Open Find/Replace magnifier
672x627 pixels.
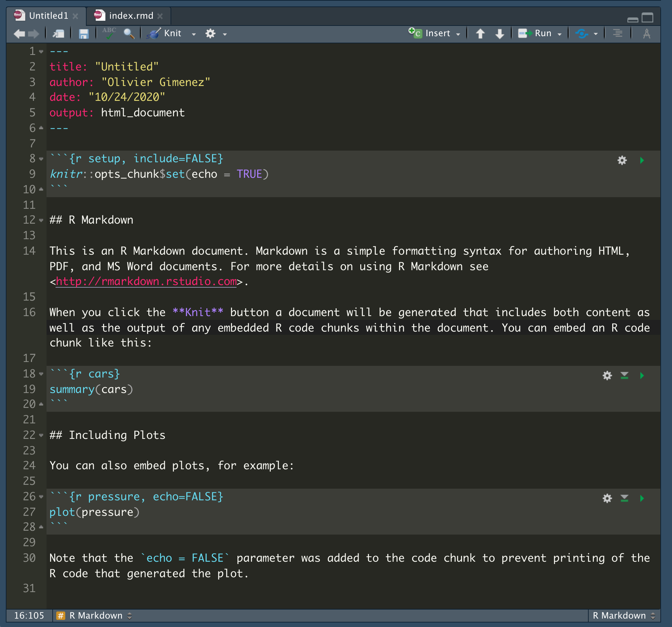point(129,34)
